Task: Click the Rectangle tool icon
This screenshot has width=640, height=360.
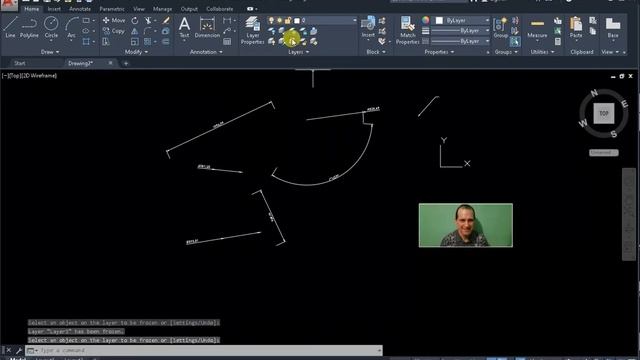Action: click(x=86, y=20)
